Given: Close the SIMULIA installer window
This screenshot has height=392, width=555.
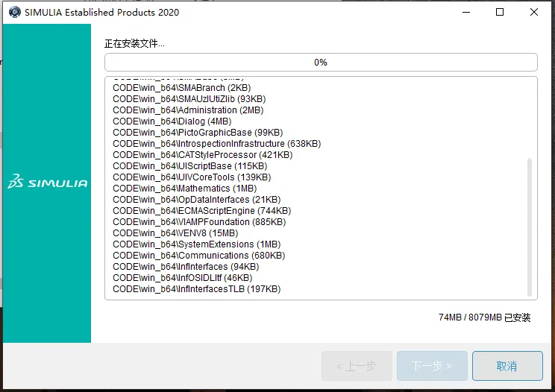Looking at the screenshot, I should [x=534, y=12].
